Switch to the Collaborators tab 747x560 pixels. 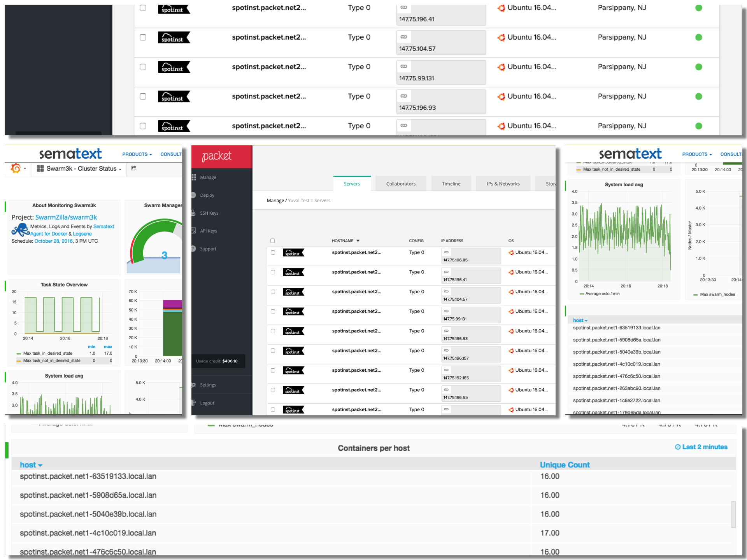pos(401,184)
